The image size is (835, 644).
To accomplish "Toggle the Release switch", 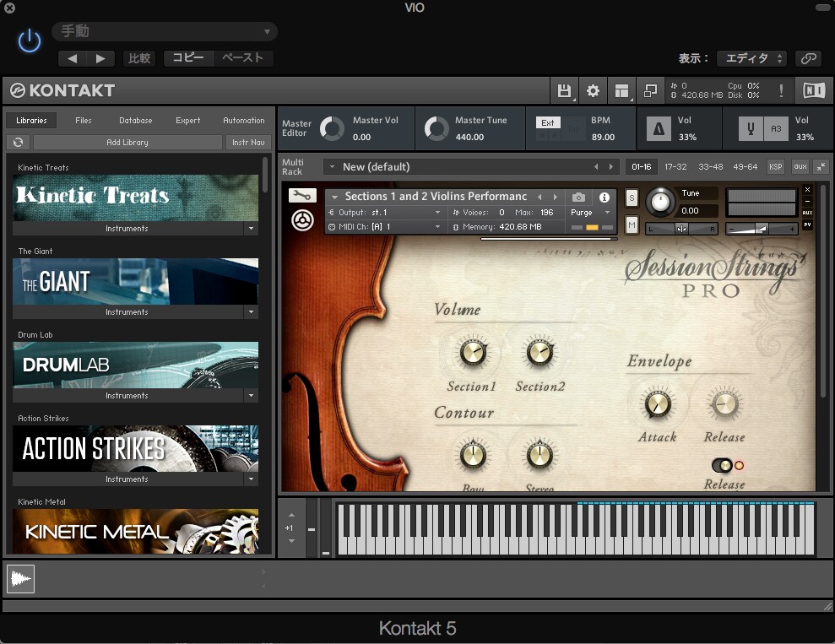I will click(x=722, y=466).
